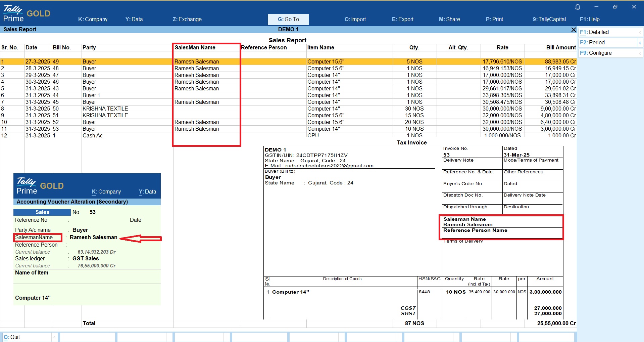Expand the arrow beside F1: Detailed
The width and height of the screenshot is (644, 342).
coord(640,32)
